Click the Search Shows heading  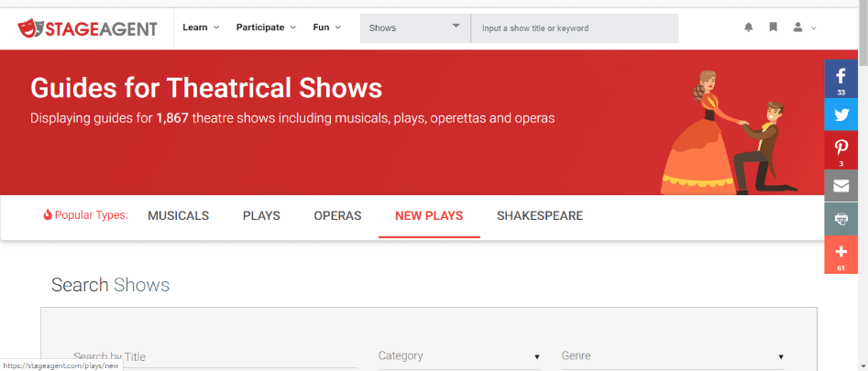coord(110,285)
